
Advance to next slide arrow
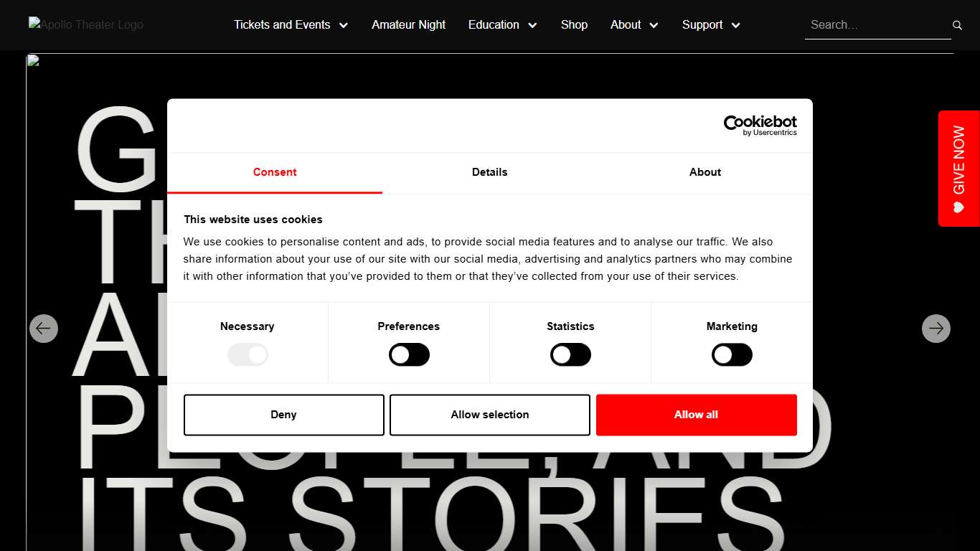pyautogui.click(x=936, y=329)
